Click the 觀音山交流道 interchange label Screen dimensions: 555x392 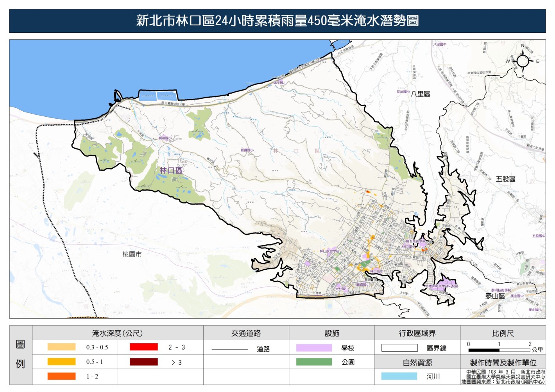tap(535, 148)
